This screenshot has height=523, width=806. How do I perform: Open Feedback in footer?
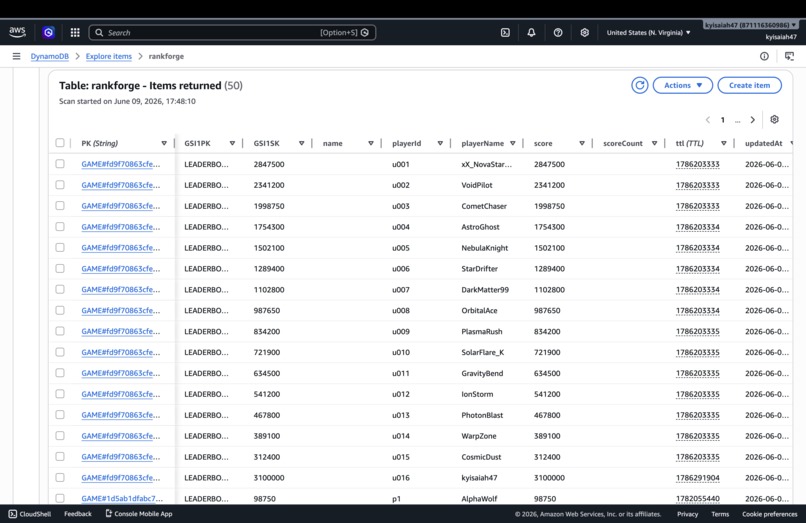[78, 514]
